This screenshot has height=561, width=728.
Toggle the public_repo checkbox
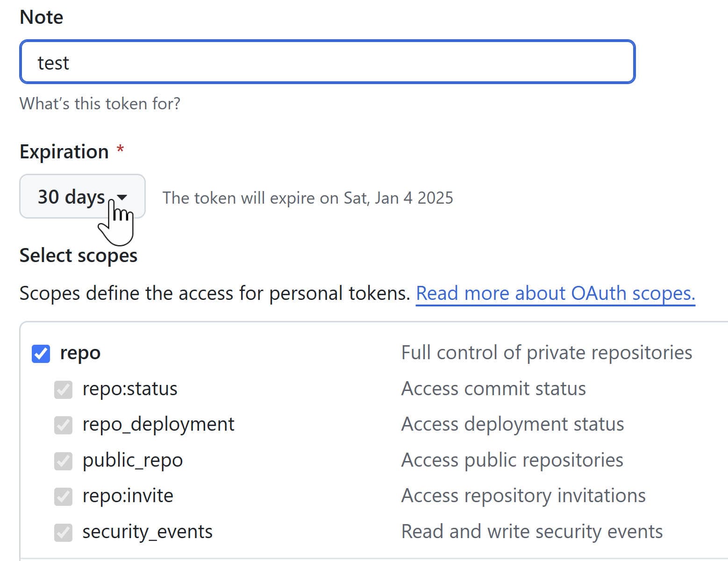[63, 461]
